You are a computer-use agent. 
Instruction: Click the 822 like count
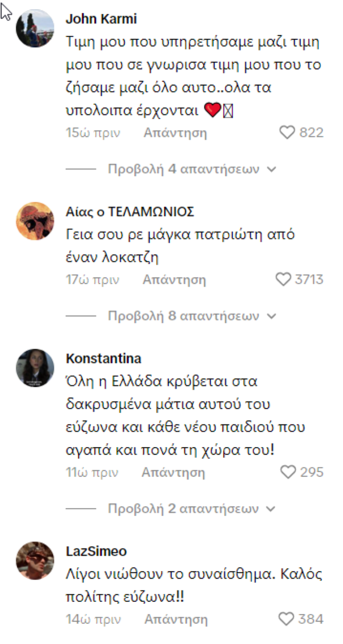311,133
